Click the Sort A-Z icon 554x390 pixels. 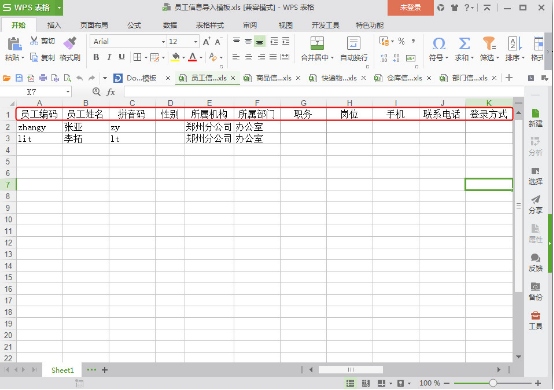[x=515, y=43]
